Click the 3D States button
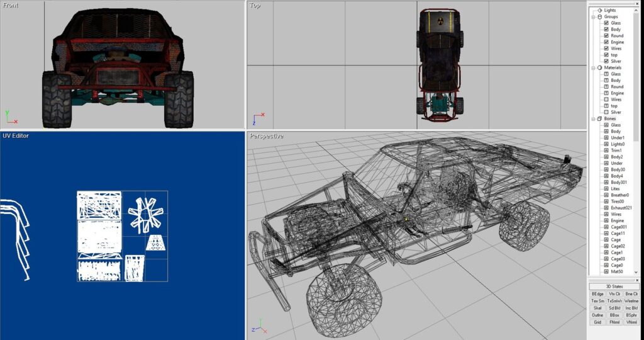This screenshot has height=340, width=644. (614, 286)
